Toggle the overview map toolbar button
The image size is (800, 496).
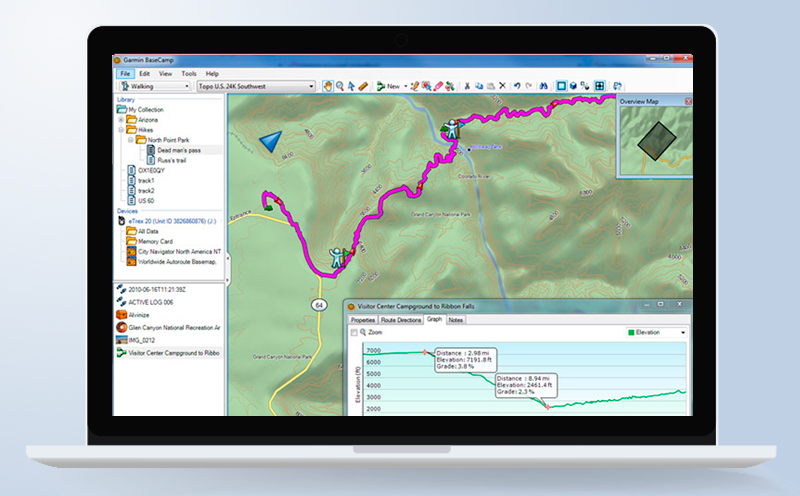pos(599,86)
